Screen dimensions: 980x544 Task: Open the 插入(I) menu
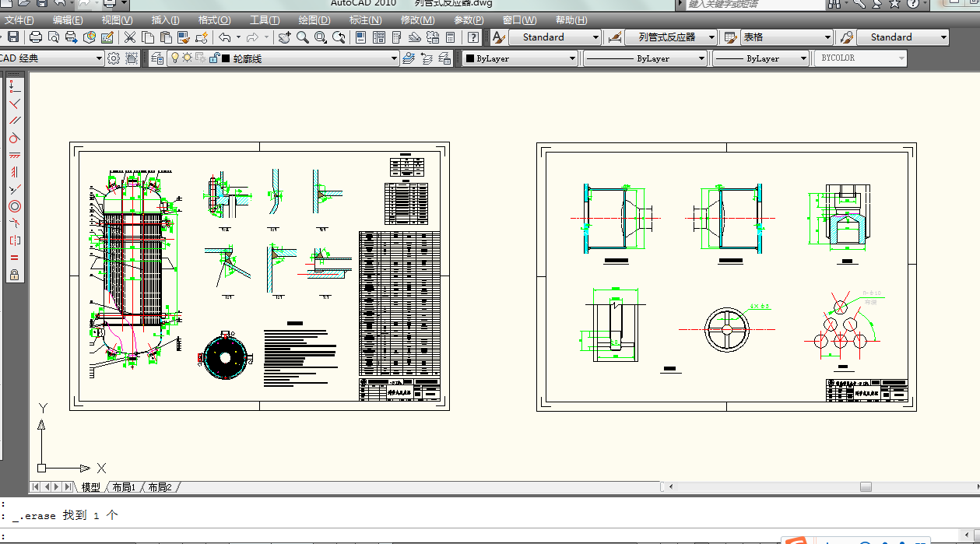165,20
